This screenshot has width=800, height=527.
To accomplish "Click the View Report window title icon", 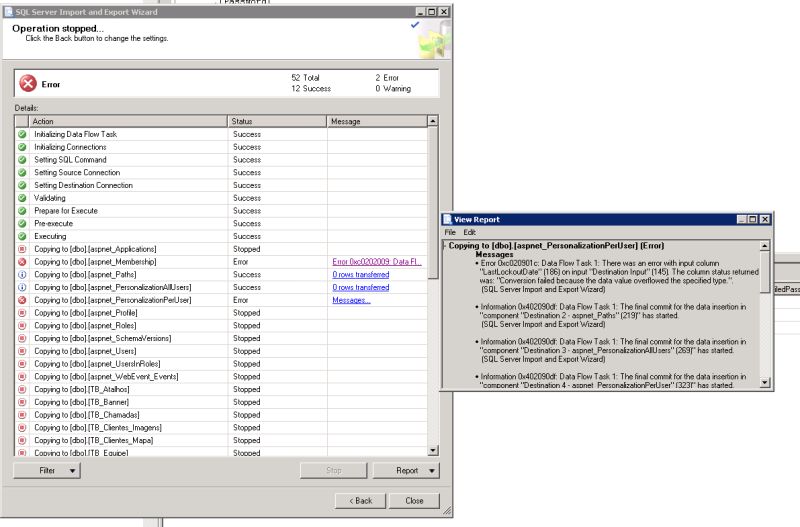I will click(x=447, y=219).
